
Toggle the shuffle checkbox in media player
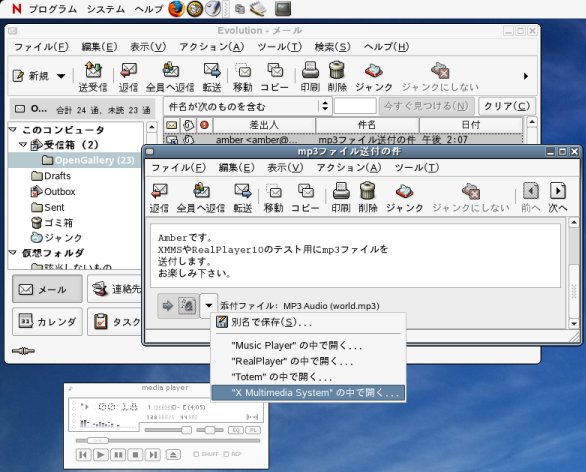point(196,454)
